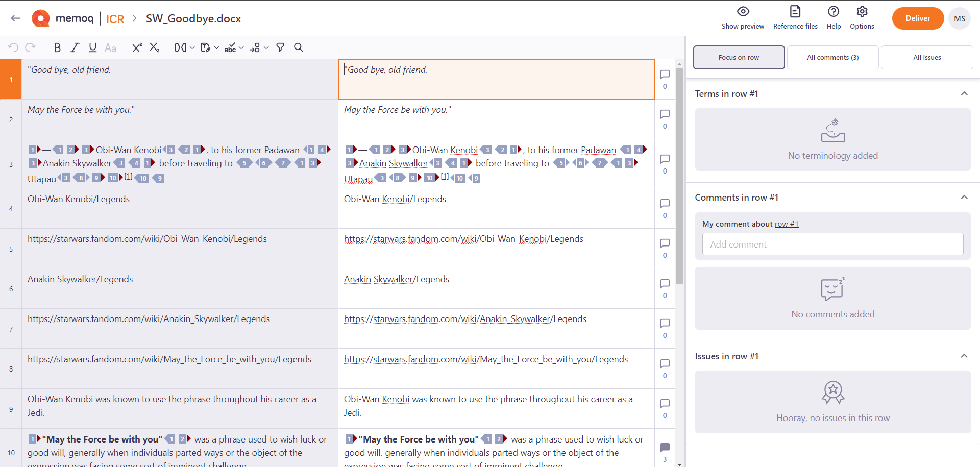Change text case with the Aa icon
The height and width of the screenshot is (467, 980).
(110, 47)
